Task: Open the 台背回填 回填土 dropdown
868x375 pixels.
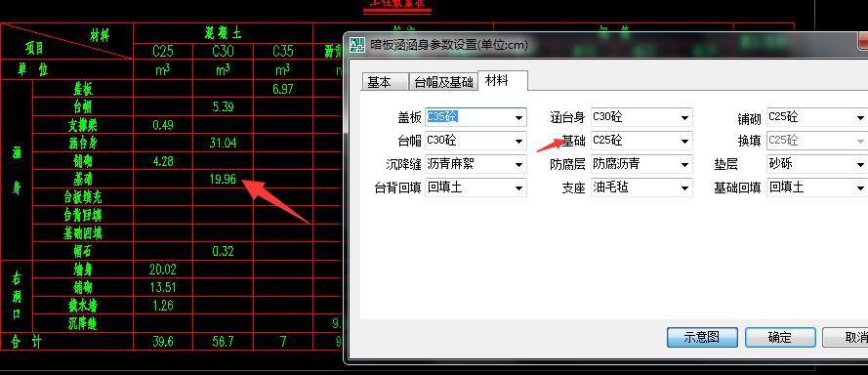Action: coord(518,187)
